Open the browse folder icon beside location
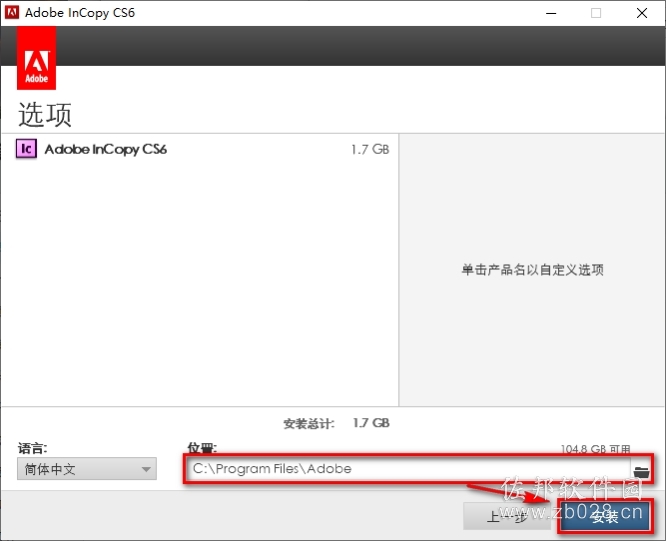This screenshot has height=541, width=666. click(641, 471)
